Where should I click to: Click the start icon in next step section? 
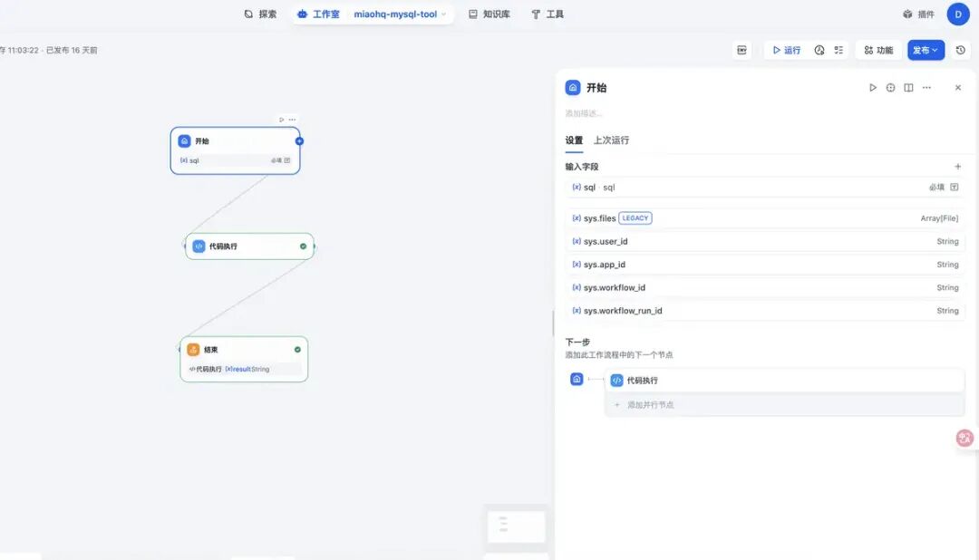coord(577,379)
